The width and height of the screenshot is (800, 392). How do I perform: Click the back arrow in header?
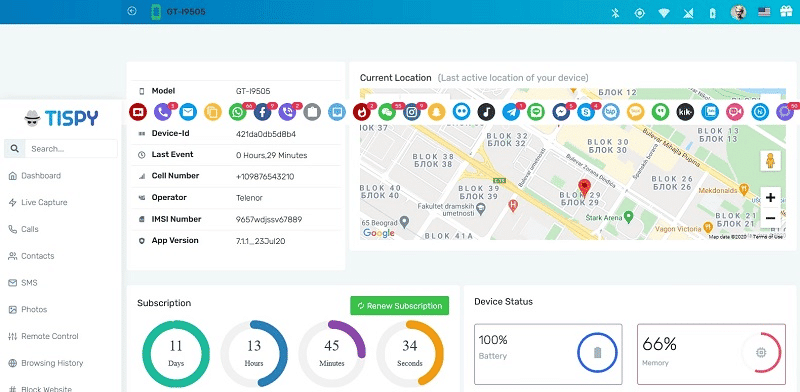click(x=132, y=11)
